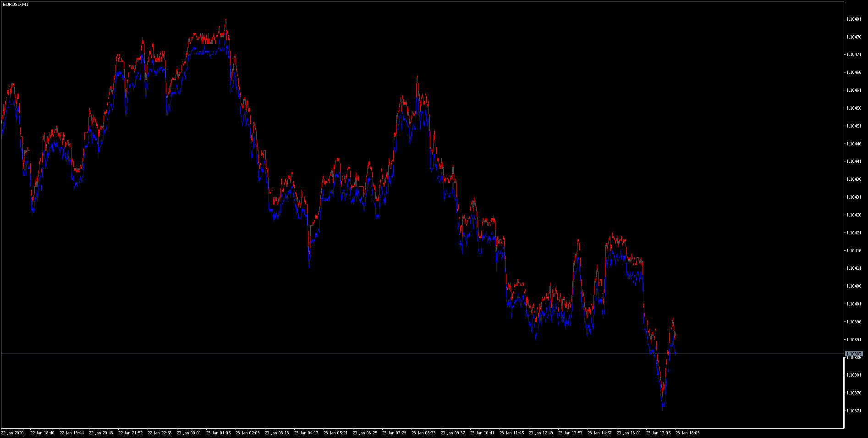Click price axis label 1.10411
The width and height of the screenshot is (868, 438).
(854, 268)
